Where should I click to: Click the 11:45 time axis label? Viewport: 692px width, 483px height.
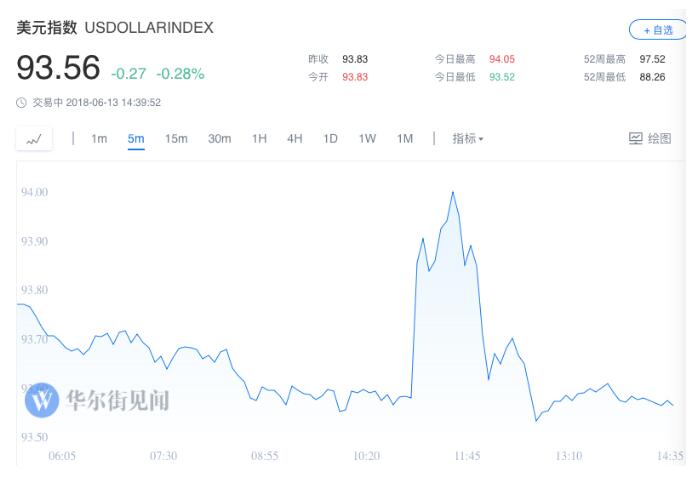467,456
